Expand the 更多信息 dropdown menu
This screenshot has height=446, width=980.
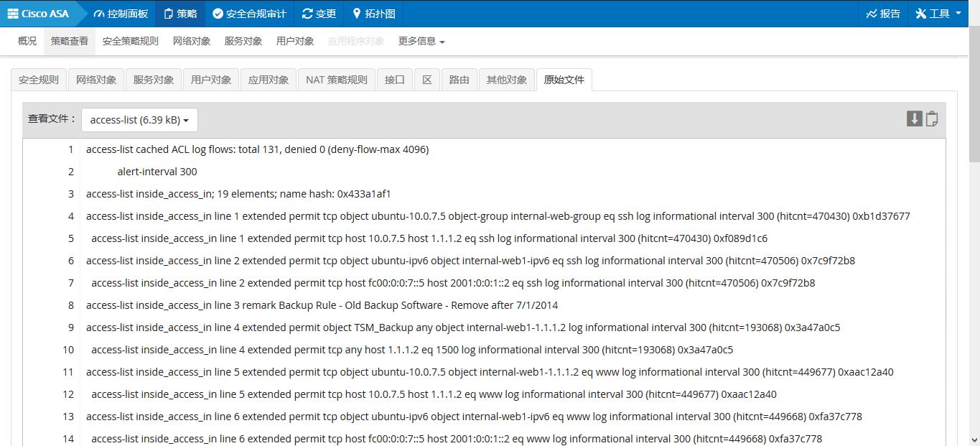(421, 42)
